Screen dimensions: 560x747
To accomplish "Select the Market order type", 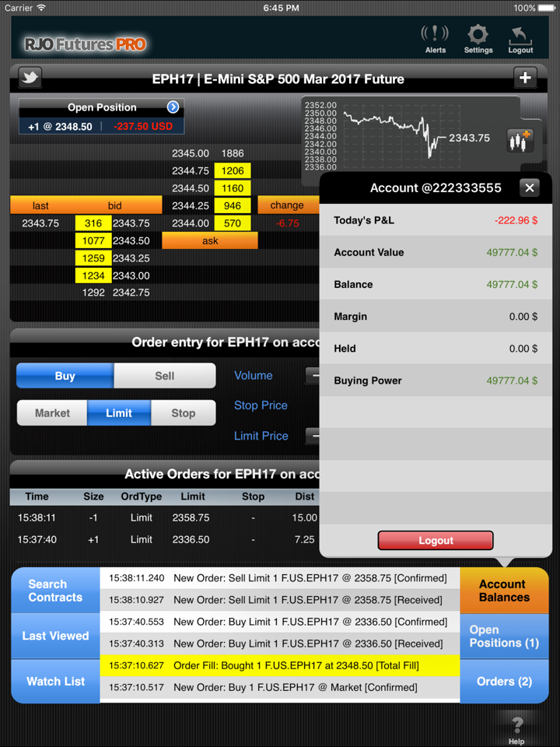I will [x=52, y=413].
